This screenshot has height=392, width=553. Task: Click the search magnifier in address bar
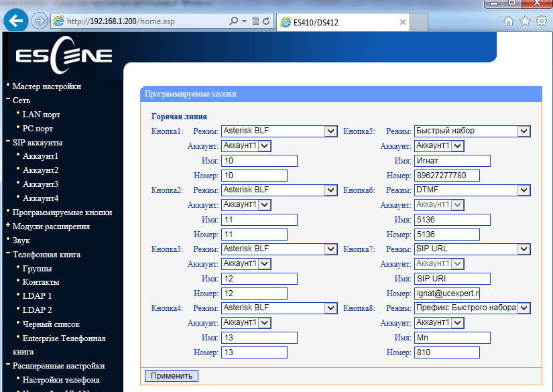point(233,21)
